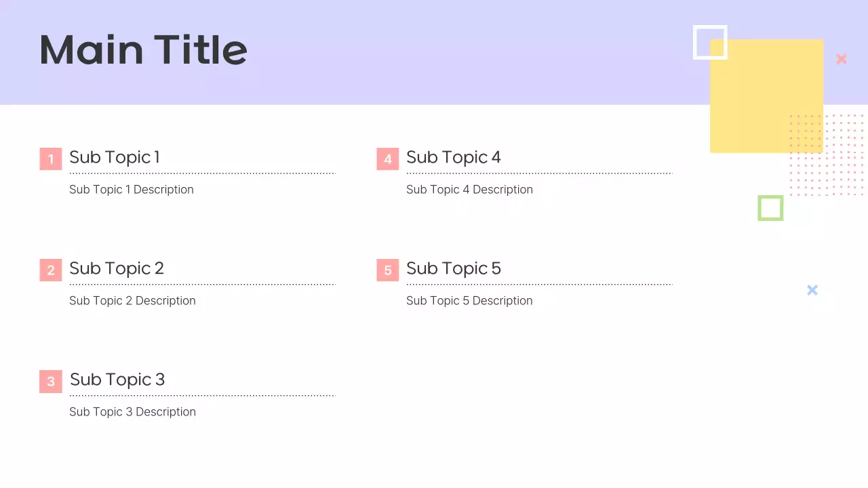Select the Sub Topic 5 heading
This screenshot has height=488, width=868.
click(454, 268)
